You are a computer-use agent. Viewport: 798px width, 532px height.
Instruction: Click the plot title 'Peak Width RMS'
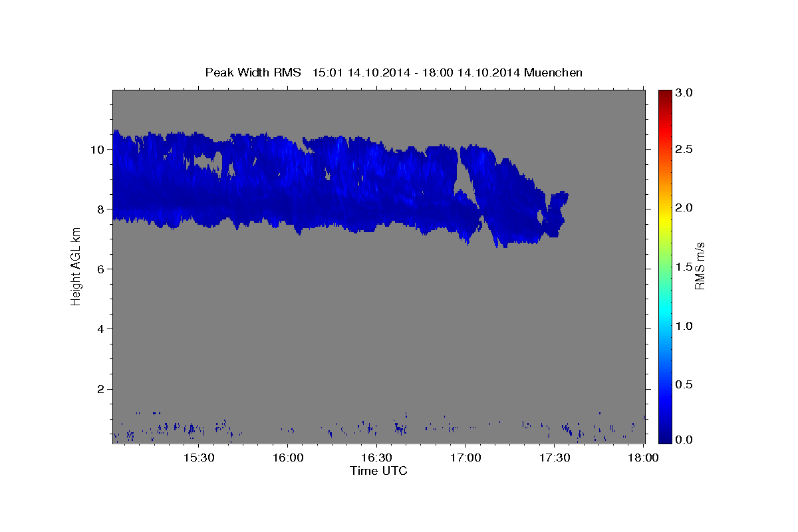253,72
